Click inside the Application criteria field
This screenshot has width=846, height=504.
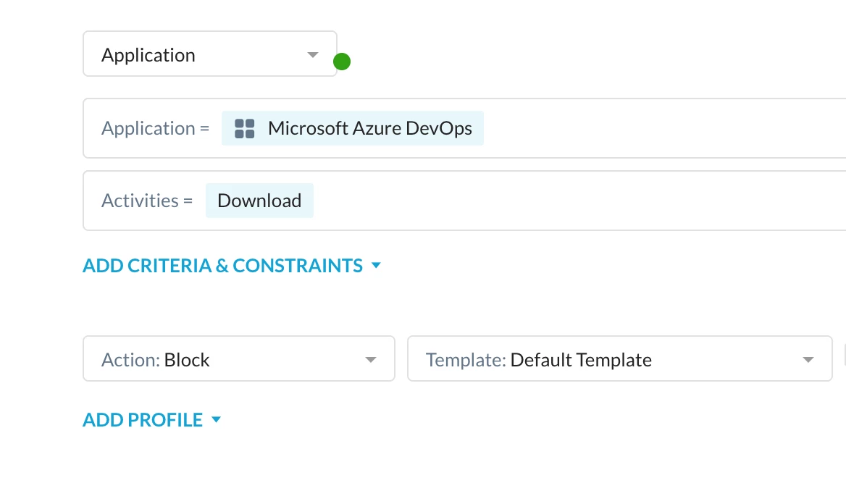coord(652,129)
